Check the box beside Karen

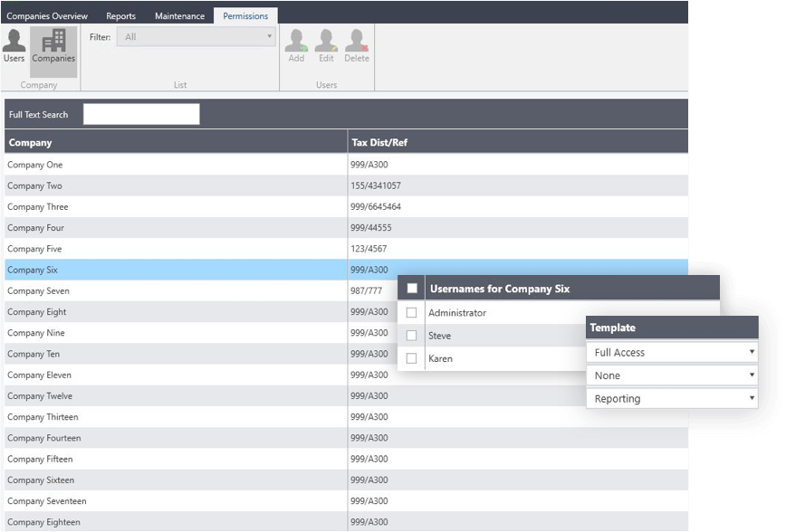coord(411,358)
